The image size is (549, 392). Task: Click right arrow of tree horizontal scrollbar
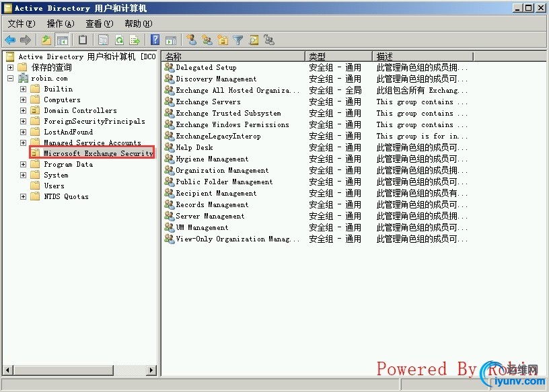click(151, 370)
